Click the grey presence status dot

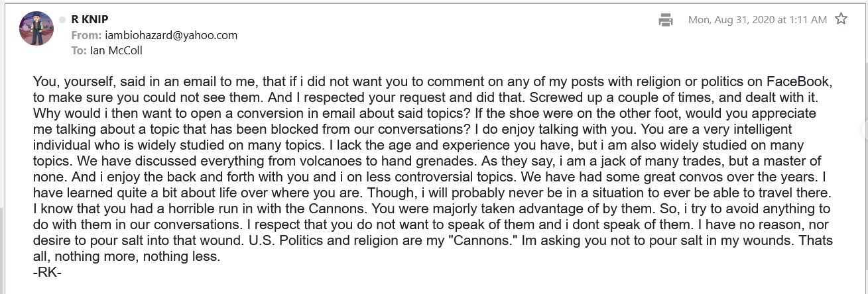click(62, 20)
